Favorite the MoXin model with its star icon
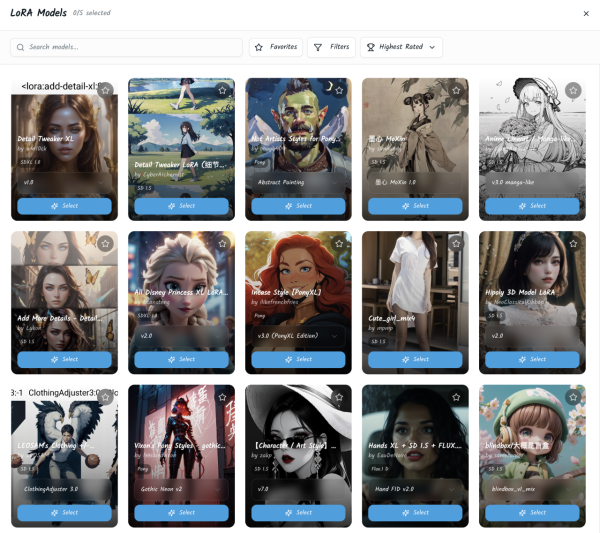The height and width of the screenshot is (533, 600). [456, 90]
